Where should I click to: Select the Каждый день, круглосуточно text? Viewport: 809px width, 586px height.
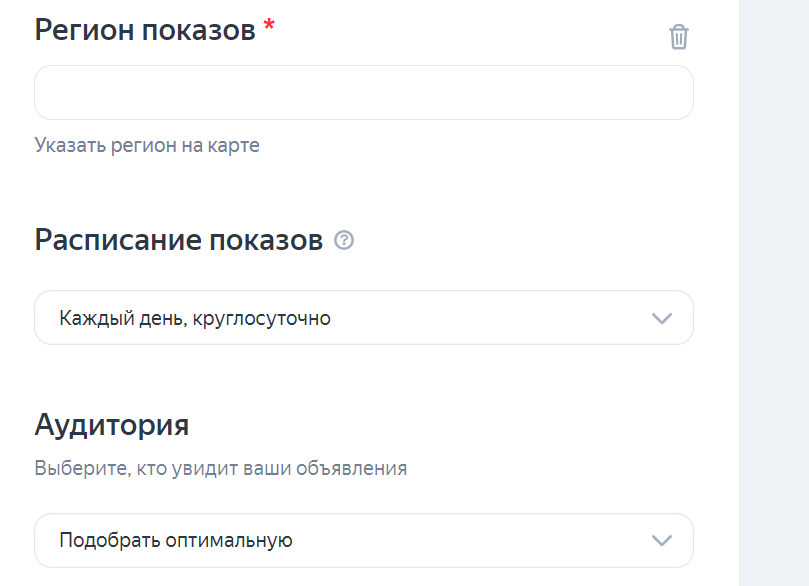coord(195,319)
